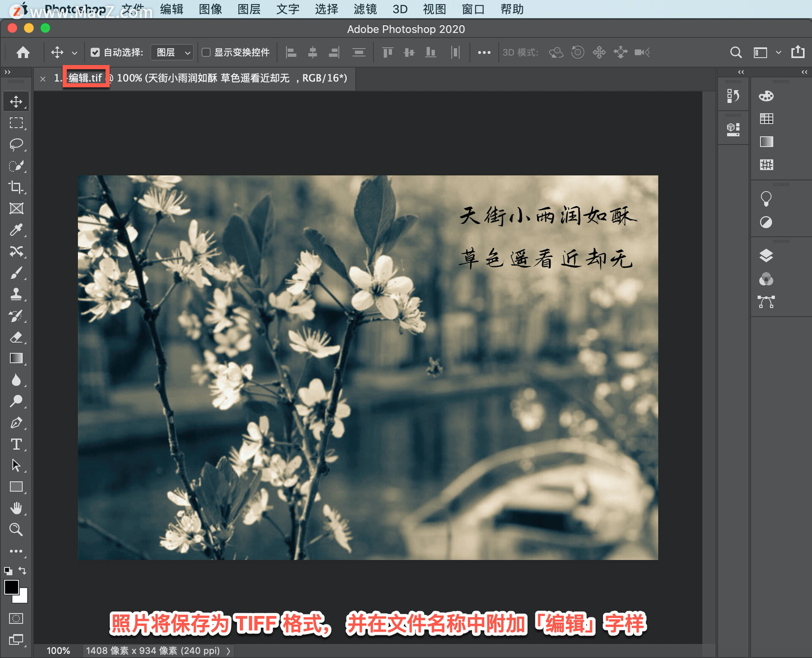
Task: Open the status bar info arrow
Action: click(228, 651)
